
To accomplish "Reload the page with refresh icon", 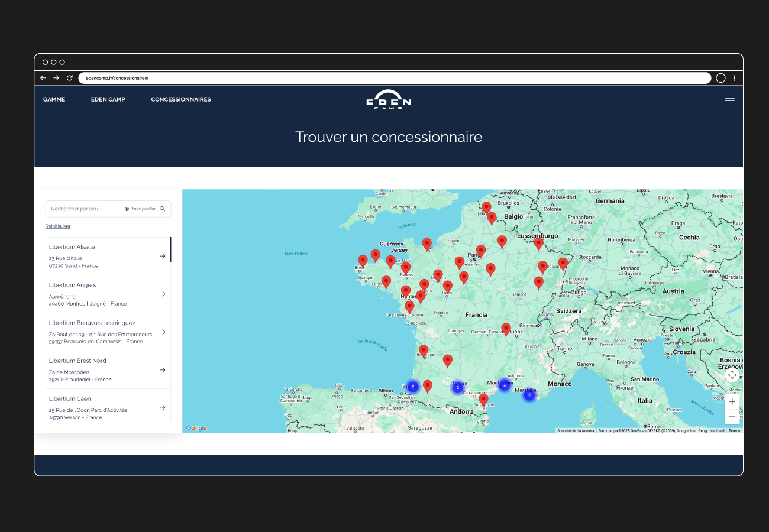I will click(69, 78).
